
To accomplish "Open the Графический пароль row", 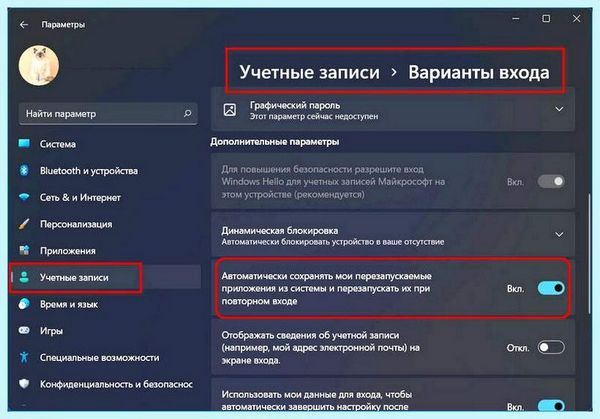I will 393,110.
